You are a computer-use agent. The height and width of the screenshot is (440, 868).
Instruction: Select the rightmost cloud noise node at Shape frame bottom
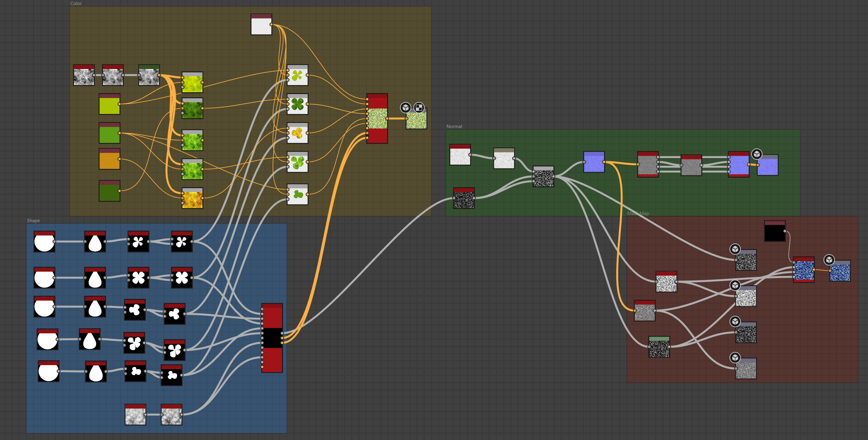171,415
